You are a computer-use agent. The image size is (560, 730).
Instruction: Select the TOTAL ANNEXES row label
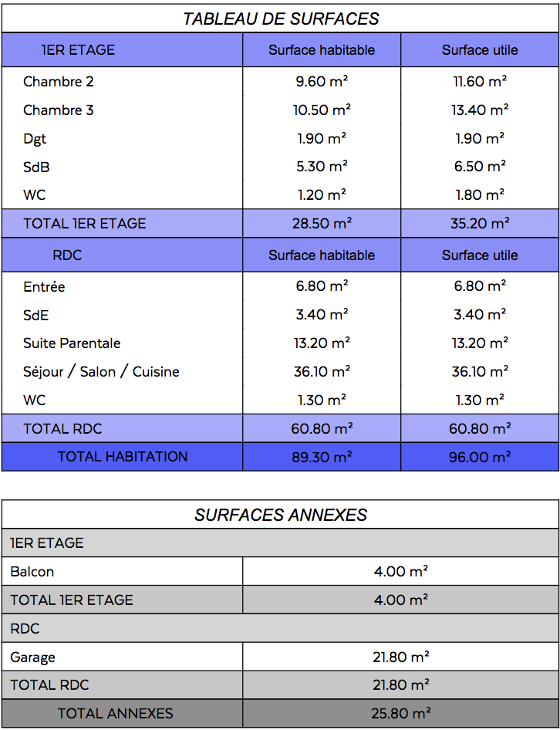click(116, 714)
